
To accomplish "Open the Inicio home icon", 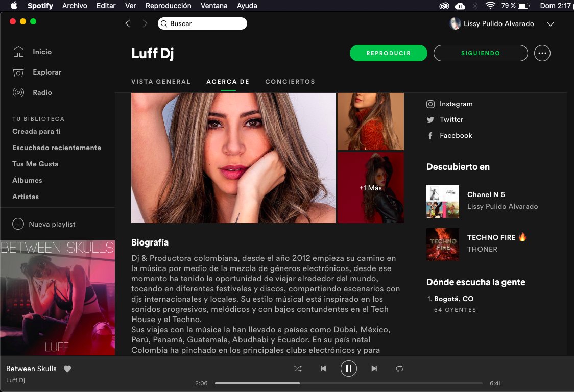I will coord(18,52).
